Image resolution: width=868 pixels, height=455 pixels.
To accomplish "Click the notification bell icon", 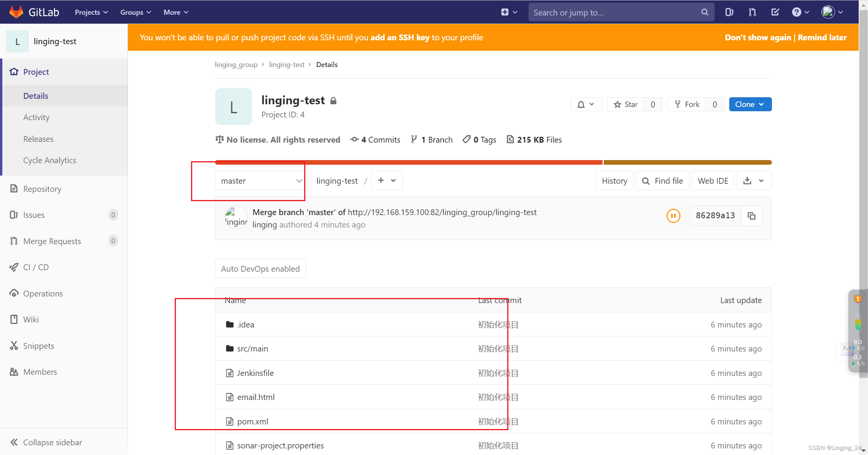I will pyautogui.click(x=581, y=104).
